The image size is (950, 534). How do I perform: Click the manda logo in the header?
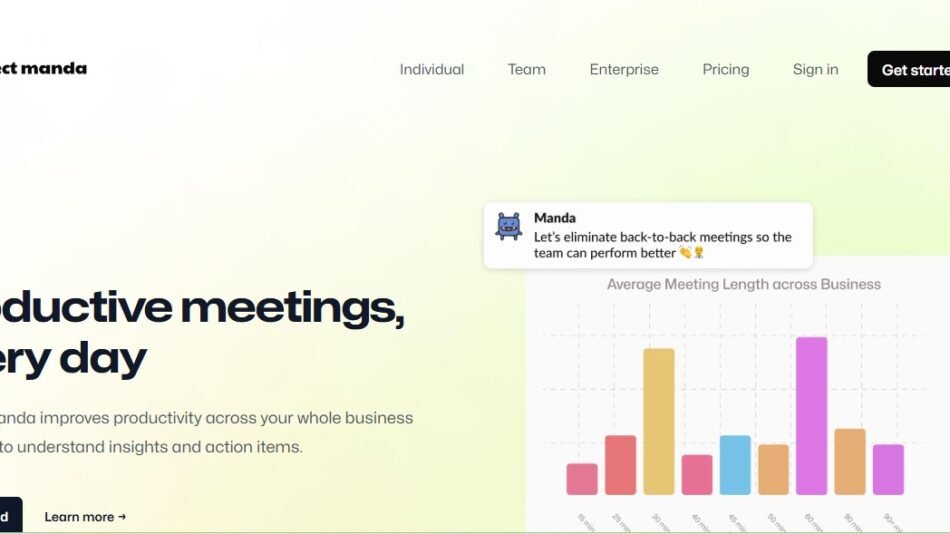44,68
